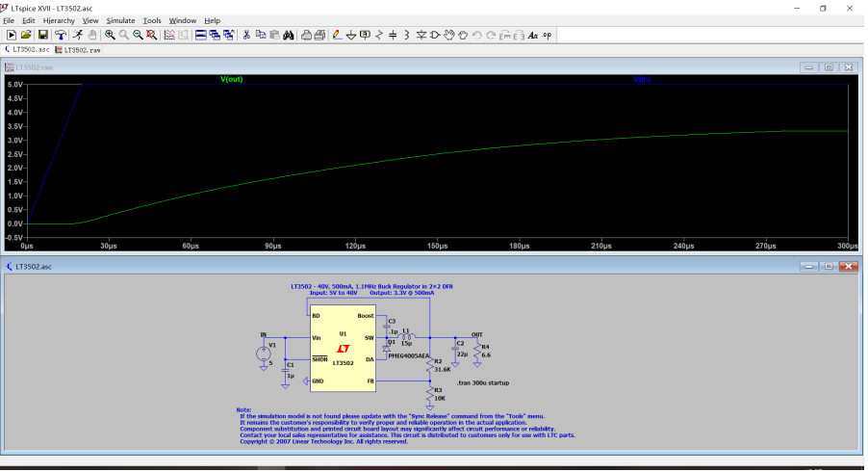Open the Hierarchy menu

pyautogui.click(x=58, y=20)
